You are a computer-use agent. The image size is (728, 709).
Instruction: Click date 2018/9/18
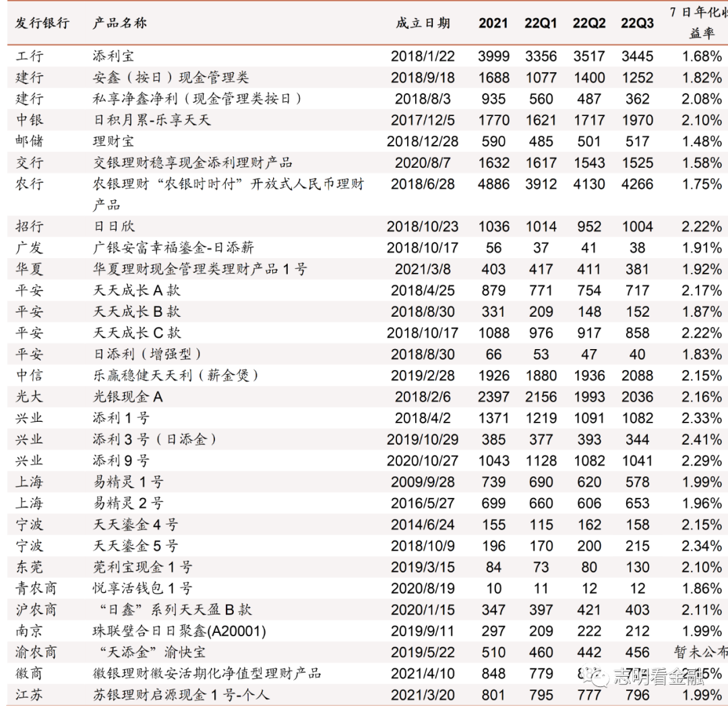click(x=423, y=78)
